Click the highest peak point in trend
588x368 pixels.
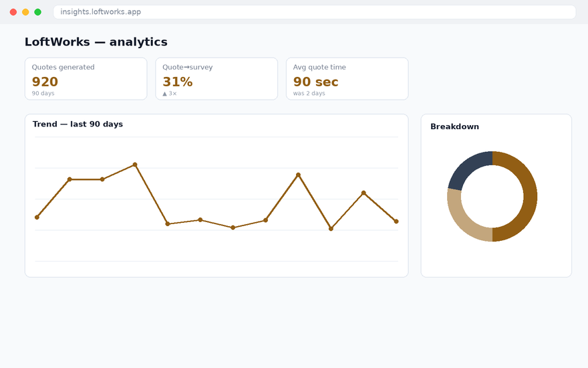point(135,165)
